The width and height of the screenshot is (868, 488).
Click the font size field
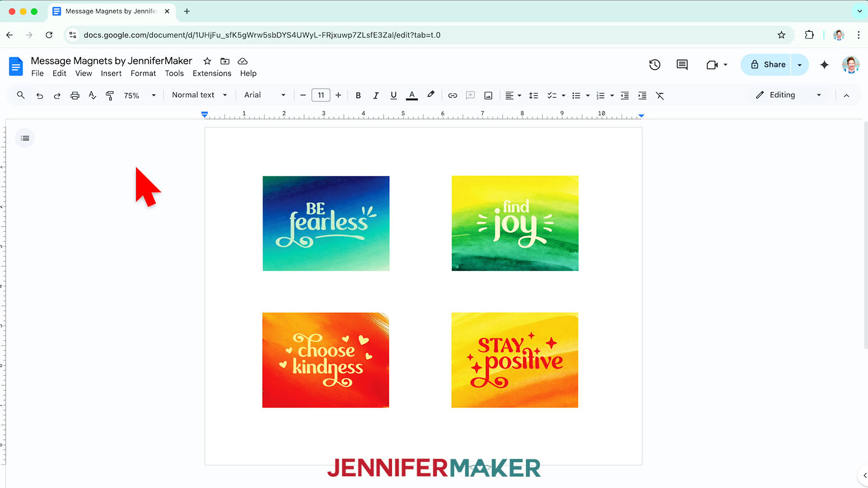coord(321,95)
